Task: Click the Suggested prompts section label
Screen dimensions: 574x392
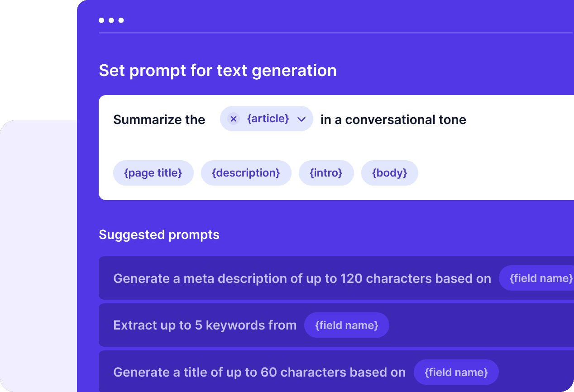Action: pyautogui.click(x=159, y=234)
